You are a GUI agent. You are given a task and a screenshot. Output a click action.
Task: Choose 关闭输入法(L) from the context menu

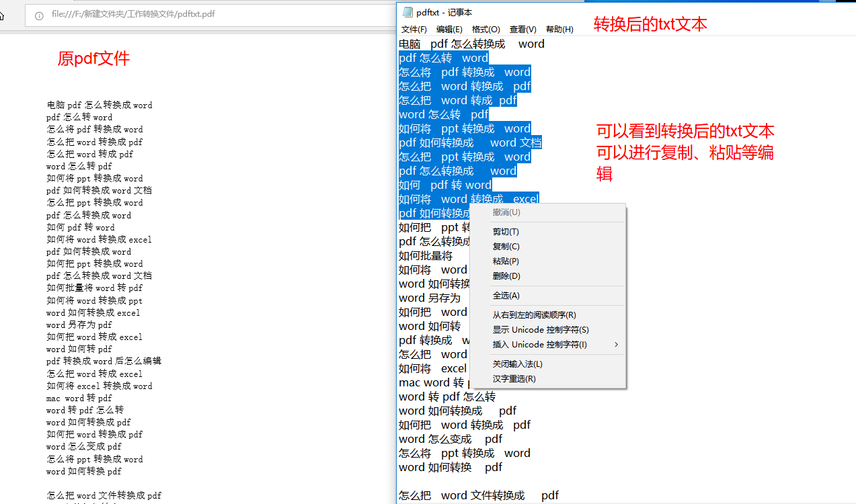(x=548, y=364)
